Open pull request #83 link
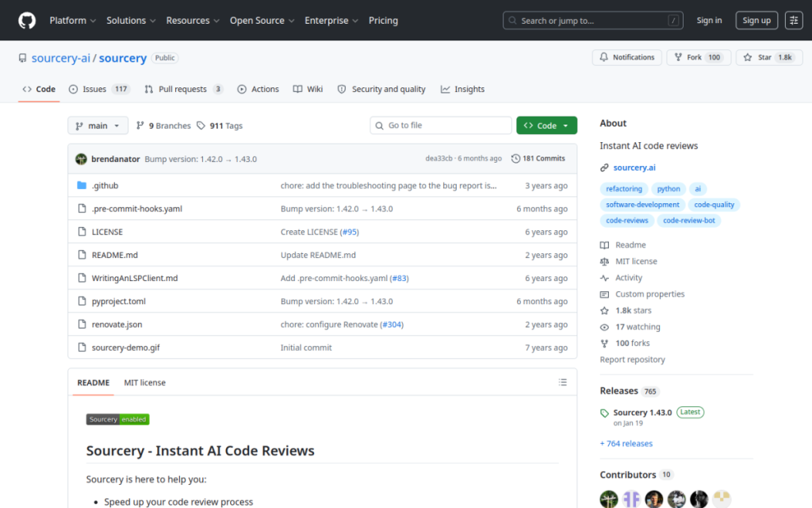The width and height of the screenshot is (812, 508). (x=400, y=279)
